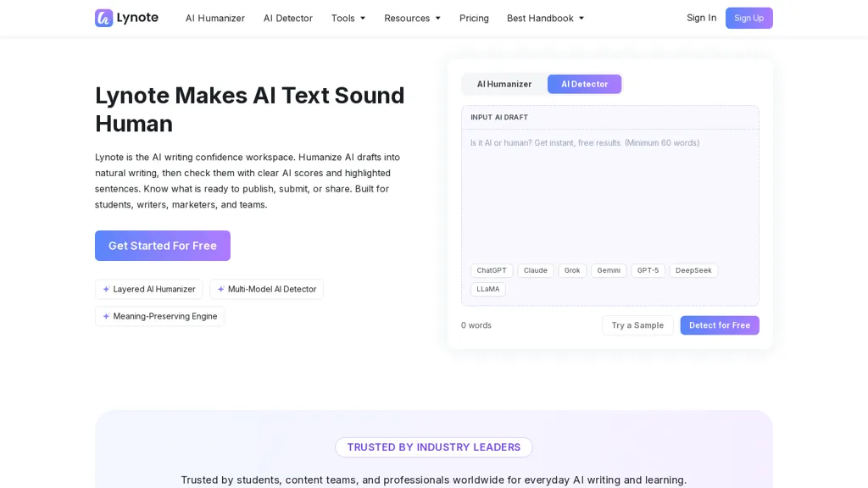
Task: Select the Claude model chip
Action: pos(536,270)
